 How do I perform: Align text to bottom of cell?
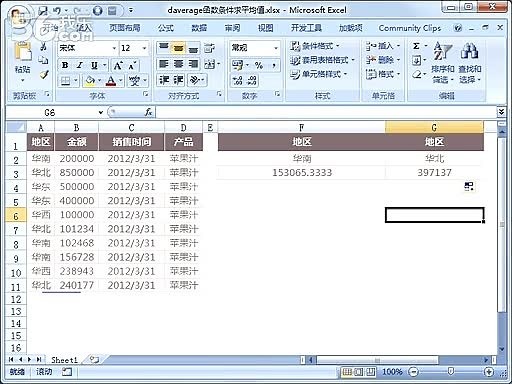193,48
